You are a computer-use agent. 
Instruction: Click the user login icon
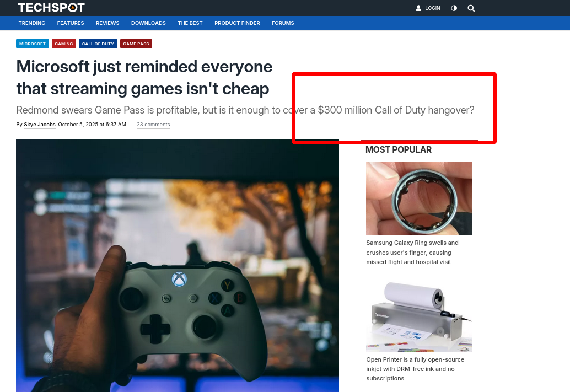pyautogui.click(x=418, y=8)
